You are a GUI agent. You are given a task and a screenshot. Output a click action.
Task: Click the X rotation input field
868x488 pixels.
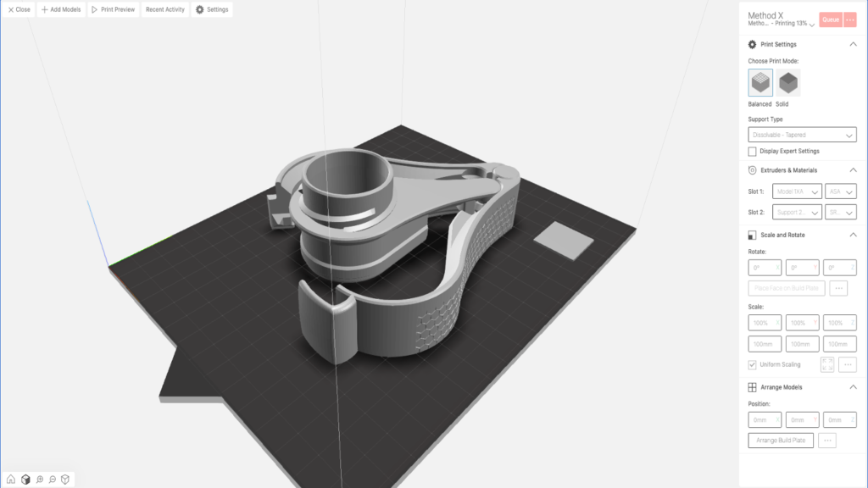tap(763, 267)
